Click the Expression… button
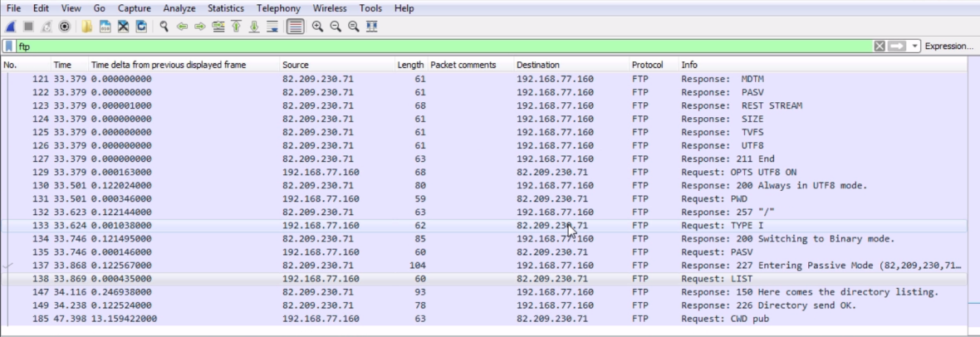Viewport: 980px width, 337px height. tap(948, 46)
